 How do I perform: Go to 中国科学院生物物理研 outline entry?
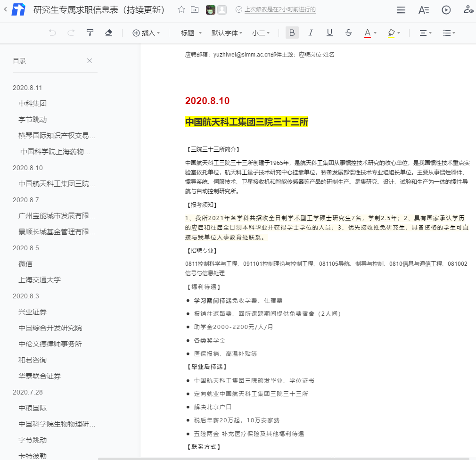pos(57,424)
